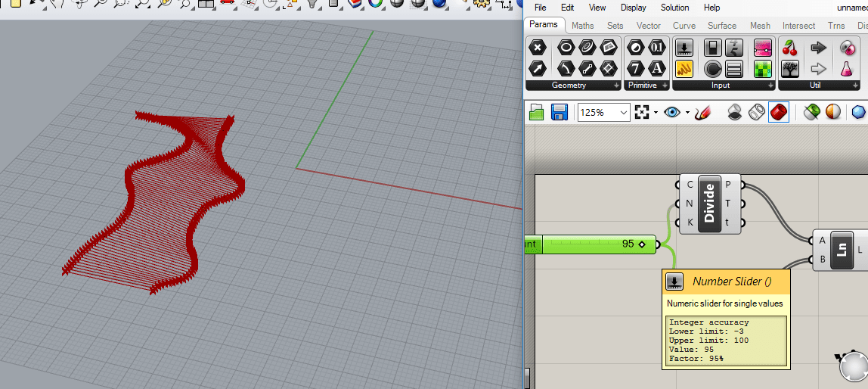The height and width of the screenshot is (389, 868).
Task: Toggle the red shaded preview mode
Action: tap(778, 112)
